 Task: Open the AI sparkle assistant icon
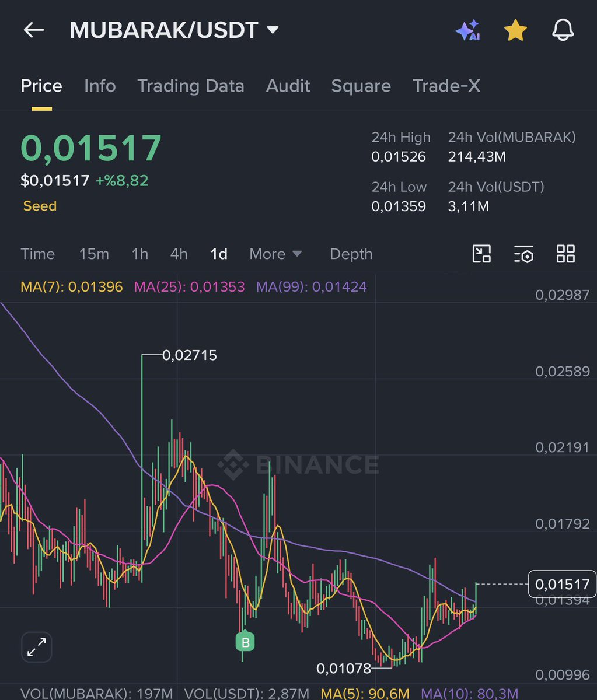(467, 30)
